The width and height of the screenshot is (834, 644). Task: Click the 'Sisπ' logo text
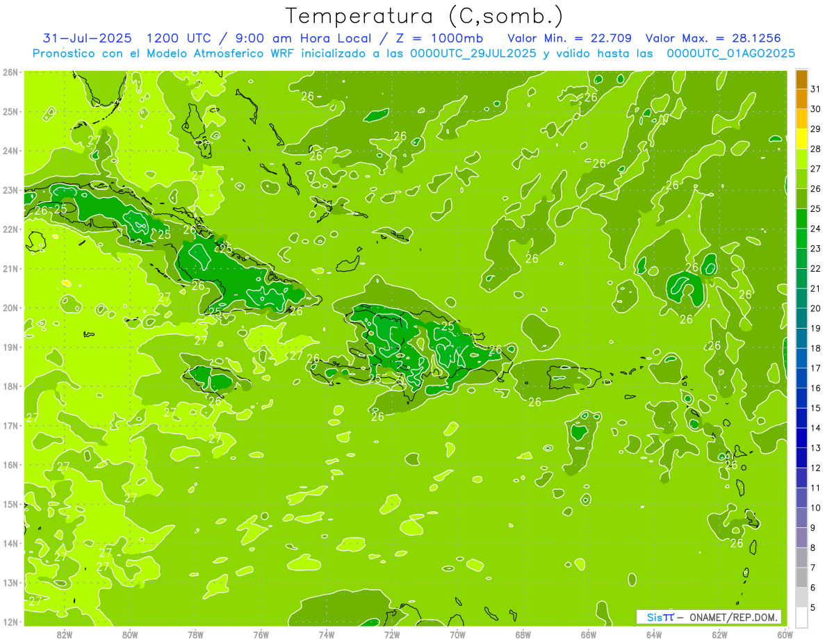pos(660,617)
